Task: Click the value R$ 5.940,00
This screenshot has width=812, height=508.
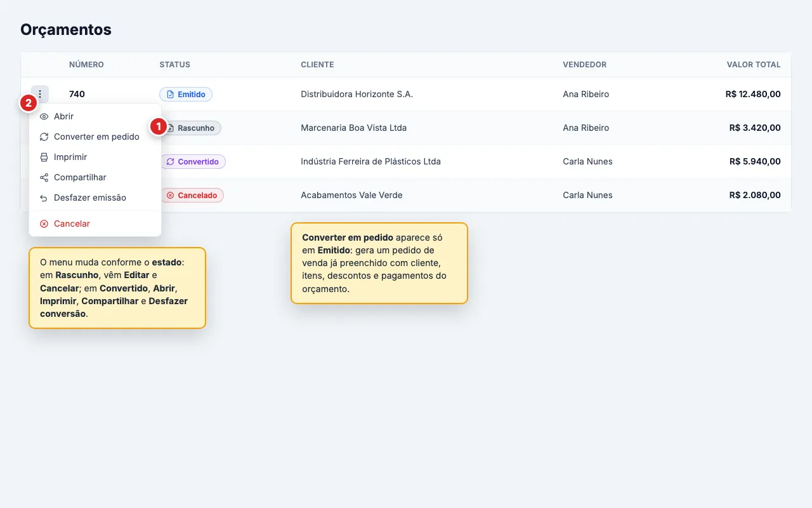Action: pos(755,161)
